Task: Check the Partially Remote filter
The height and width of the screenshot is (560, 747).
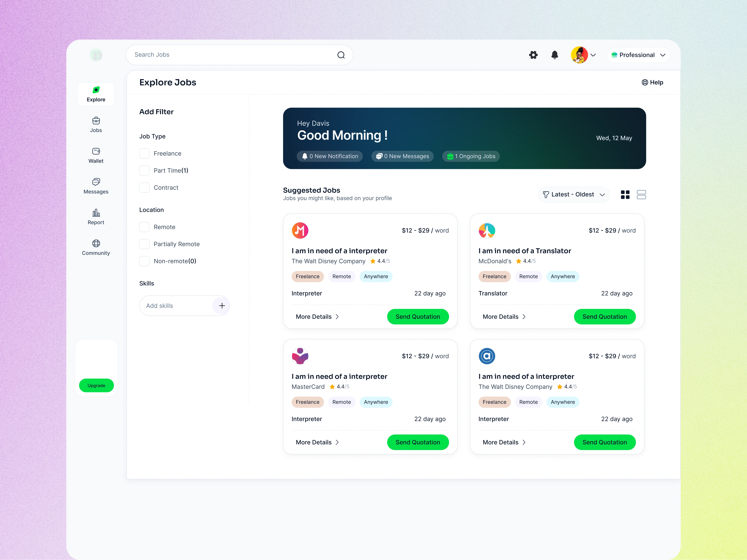Action: coord(145,244)
